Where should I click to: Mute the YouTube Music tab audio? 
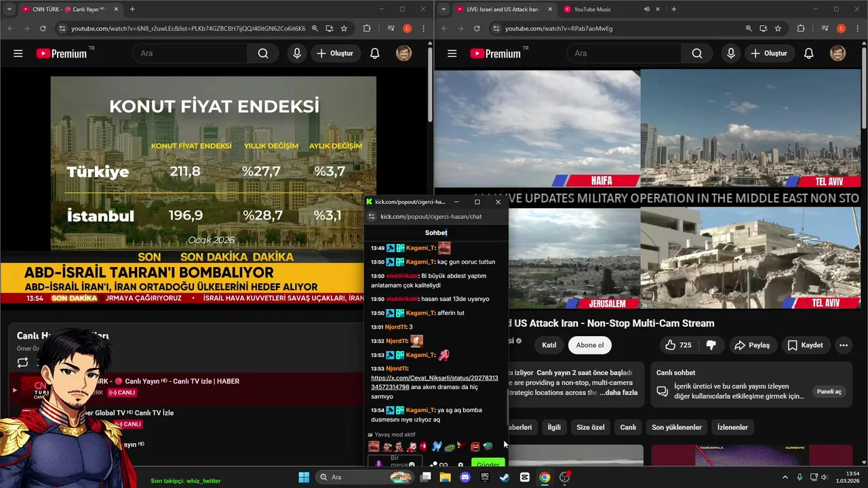(x=646, y=9)
